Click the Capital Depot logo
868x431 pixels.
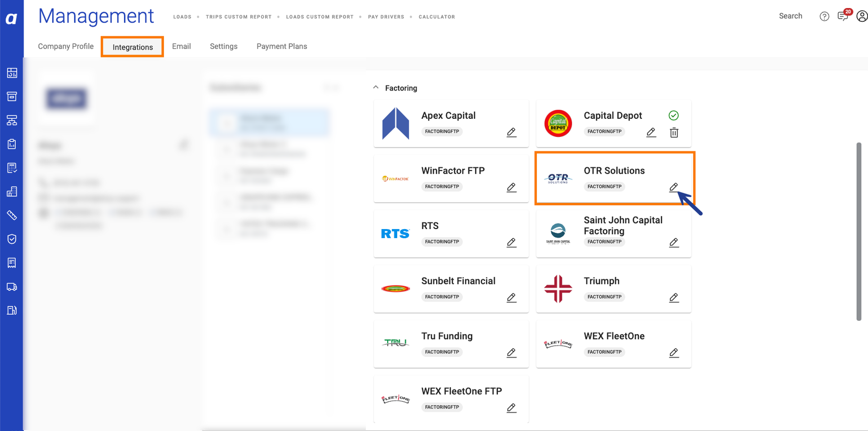(558, 124)
